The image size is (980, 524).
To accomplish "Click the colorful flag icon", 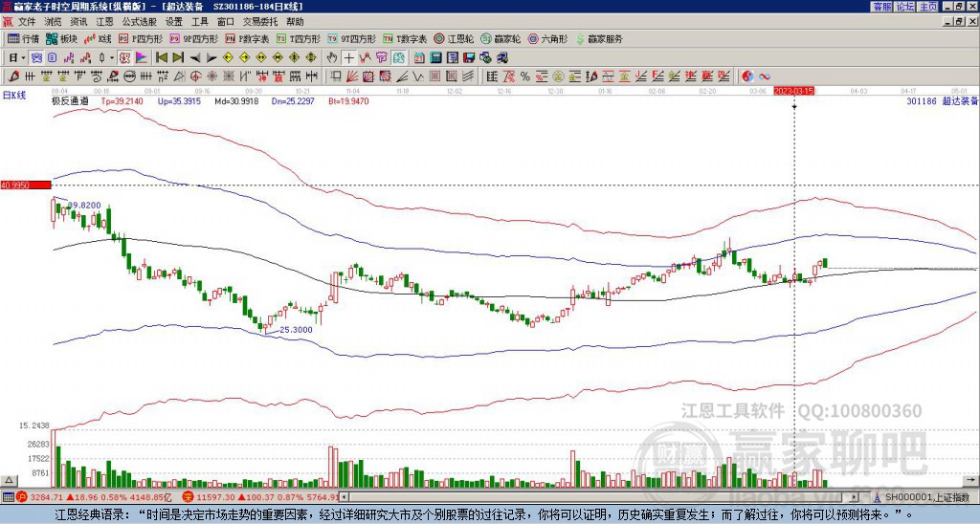I will tap(142, 58).
